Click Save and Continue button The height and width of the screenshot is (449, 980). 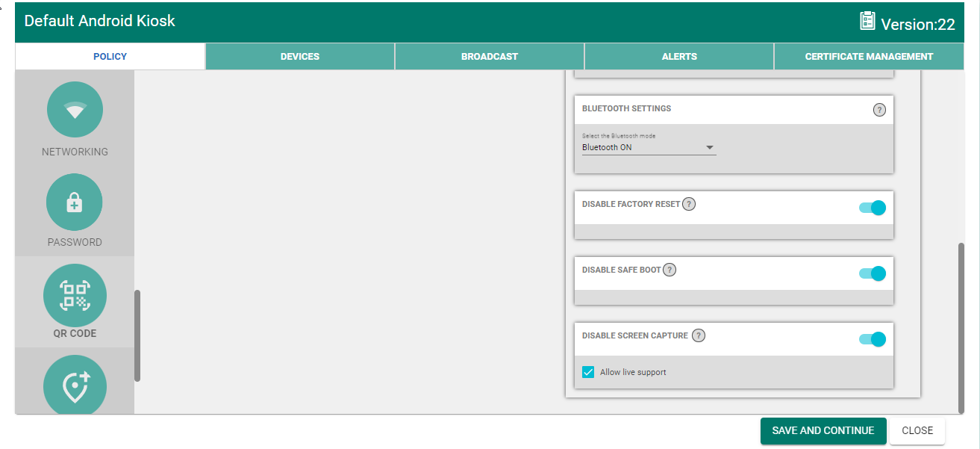[x=823, y=431]
